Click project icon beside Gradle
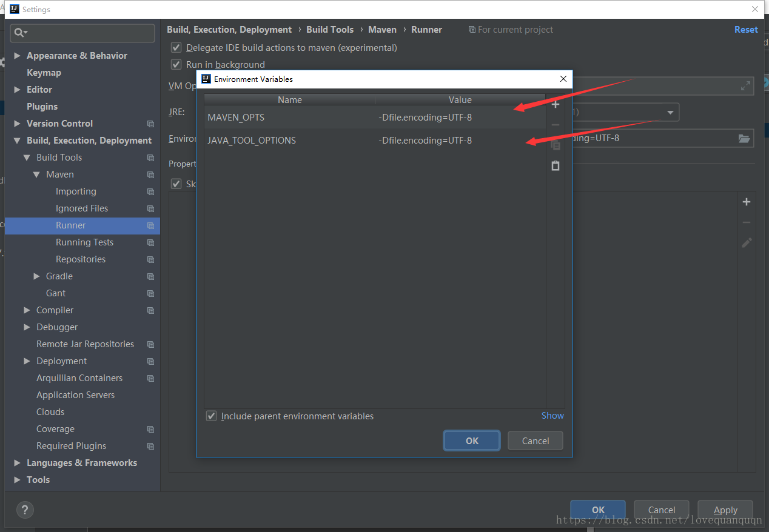The height and width of the screenshot is (532, 769). click(x=150, y=276)
